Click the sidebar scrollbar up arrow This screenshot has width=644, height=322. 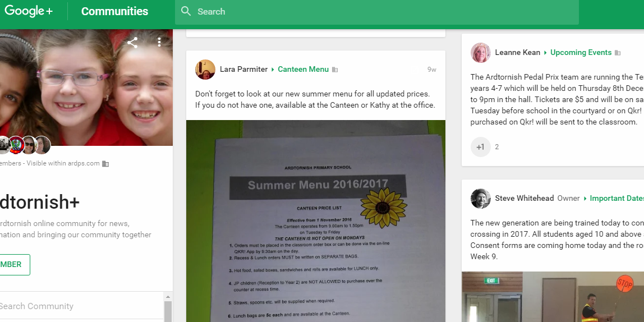point(168,297)
